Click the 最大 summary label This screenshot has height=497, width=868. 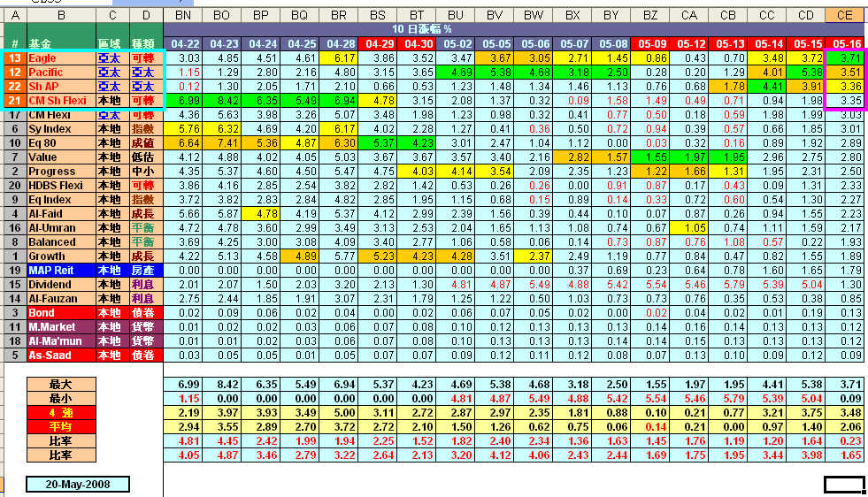click(x=61, y=384)
